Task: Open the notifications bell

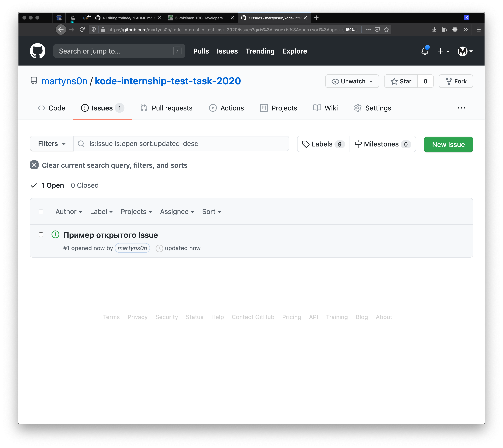Action: 425,51
